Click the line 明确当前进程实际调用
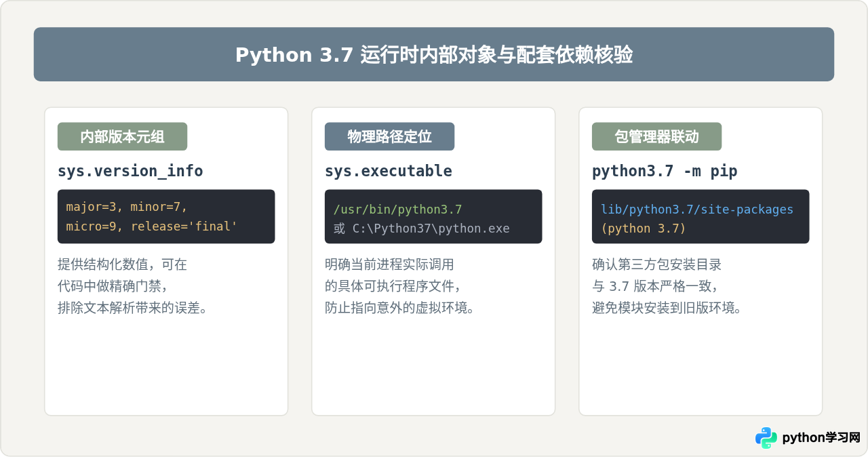The height and width of the screenshot is (457, 868). point(389,264)
